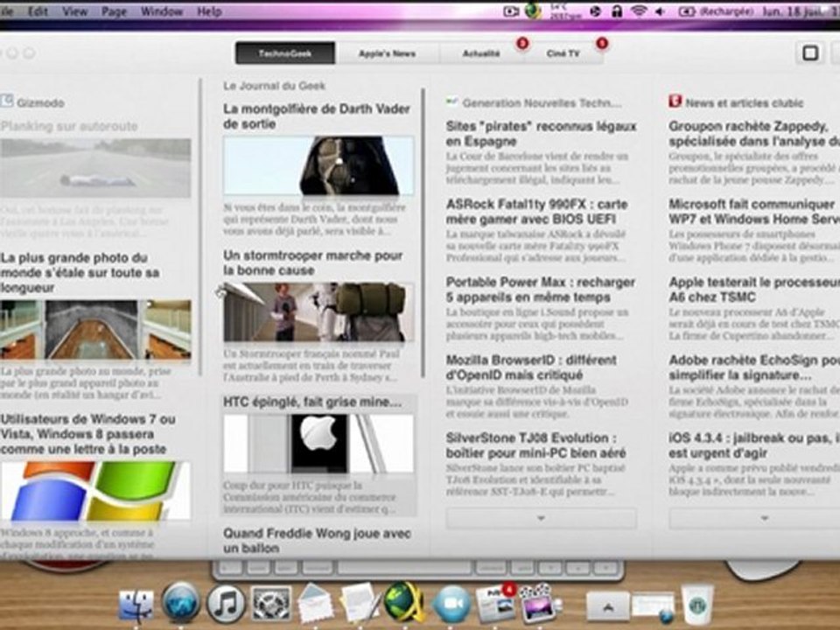Open article Apple testerait le processeur A6
The width and height of the screenshot is (840, 630).
point(754,290)
